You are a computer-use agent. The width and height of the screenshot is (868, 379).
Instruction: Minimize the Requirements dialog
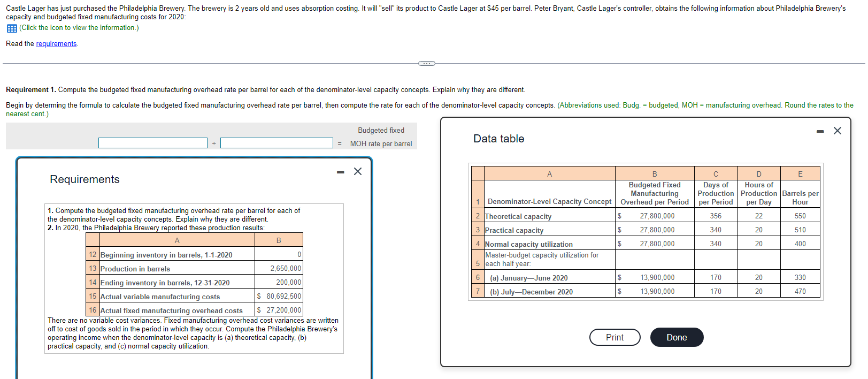tap(340, 172)
